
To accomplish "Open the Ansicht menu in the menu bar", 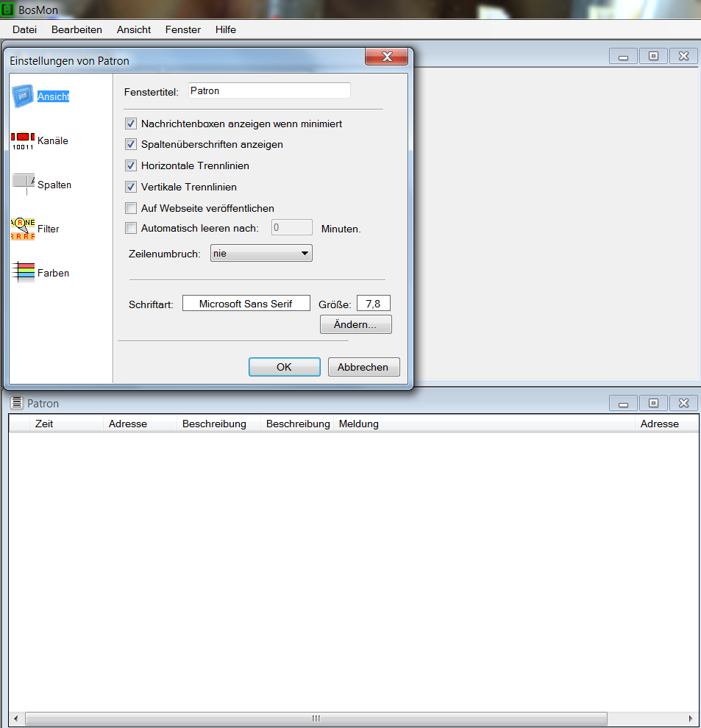I will tap(134, 29).
